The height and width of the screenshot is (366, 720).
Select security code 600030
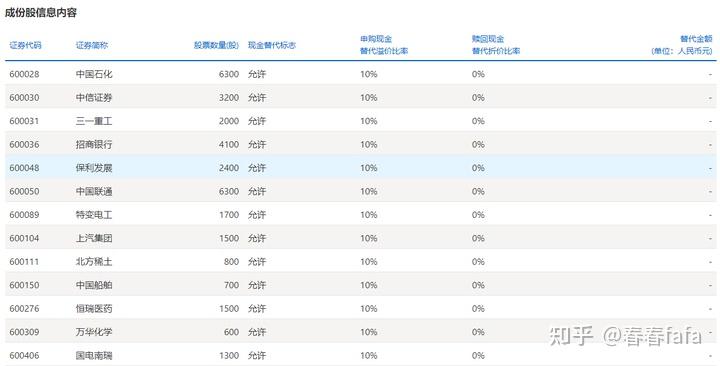point(24,97)
